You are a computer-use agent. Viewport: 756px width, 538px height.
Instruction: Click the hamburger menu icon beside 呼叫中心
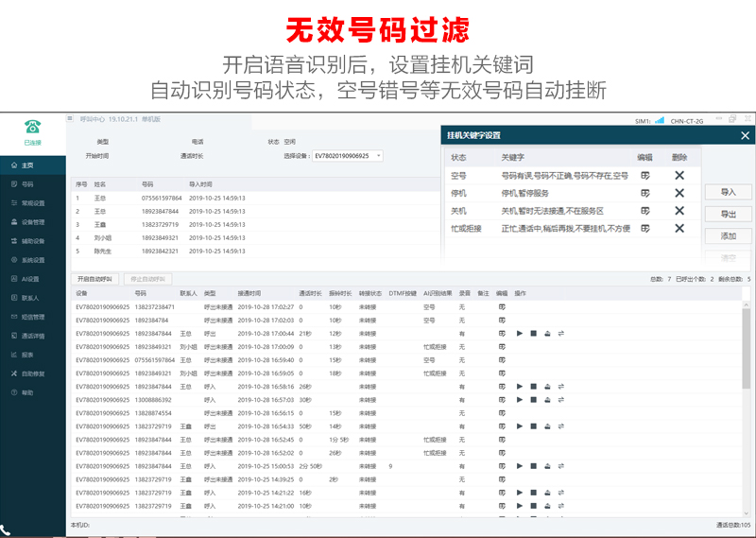pyautogui.click(x=70, y=119)
